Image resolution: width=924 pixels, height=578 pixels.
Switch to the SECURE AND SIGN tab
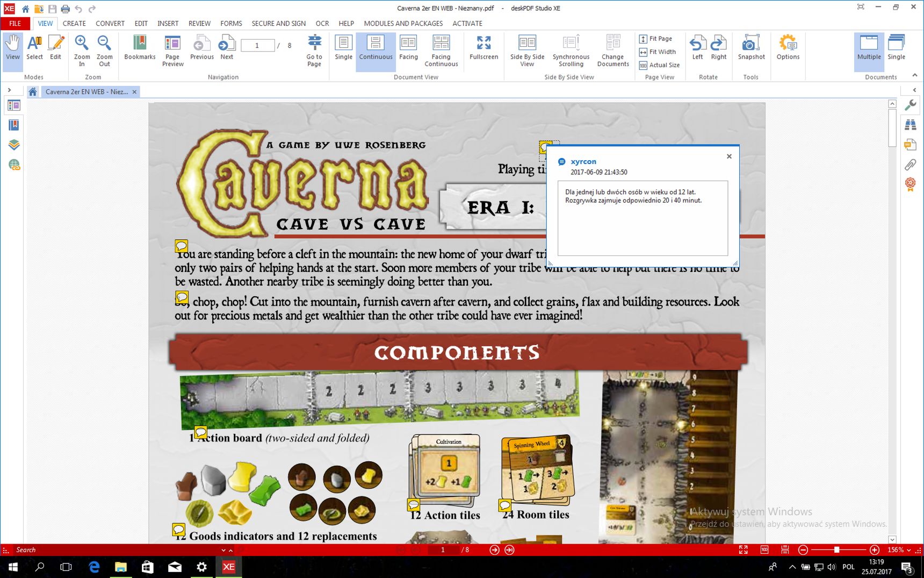[x=278, y=23]
